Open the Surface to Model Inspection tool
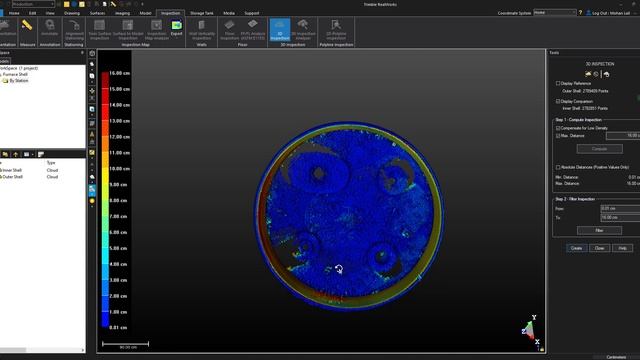Image resolution: width=640 pixels, height=360 pixels. tap(128, 29)
